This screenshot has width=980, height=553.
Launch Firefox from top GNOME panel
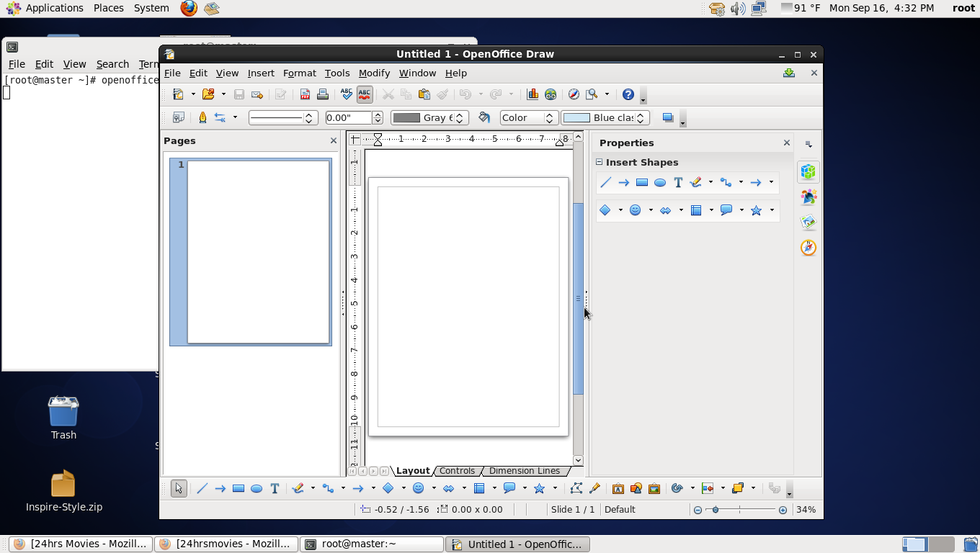pyautogui.click(x=189, y=9)
